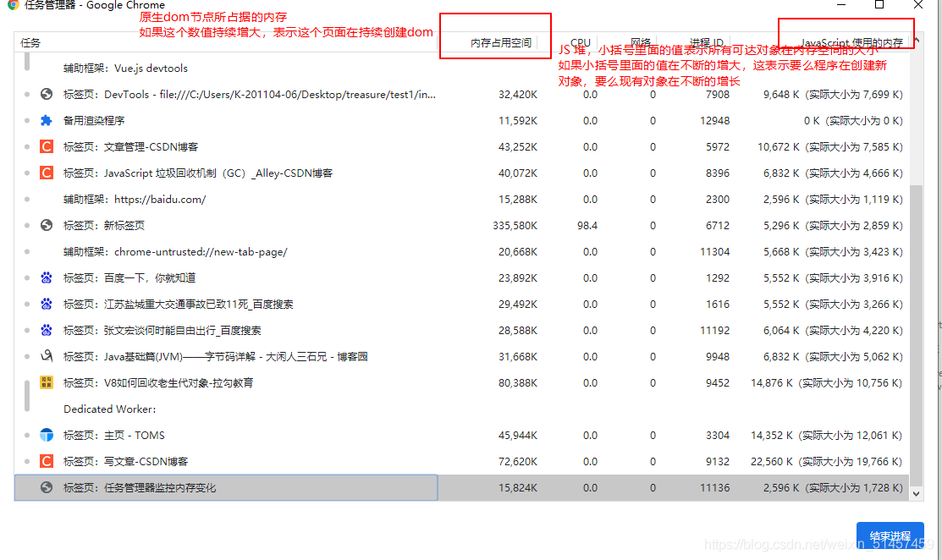The width and height of the screenshot is (942, 560).
Task: Click the 结束进程 button
Action: tap(890, 535)
